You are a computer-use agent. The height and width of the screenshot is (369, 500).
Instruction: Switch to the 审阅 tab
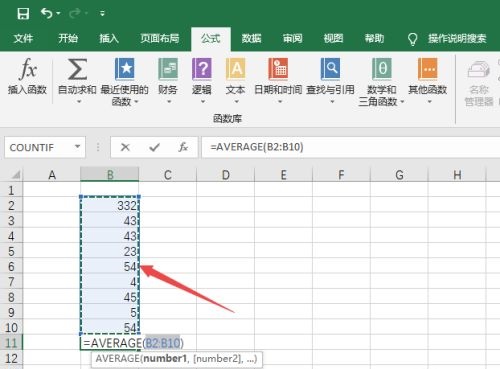(x=292, y=39)
